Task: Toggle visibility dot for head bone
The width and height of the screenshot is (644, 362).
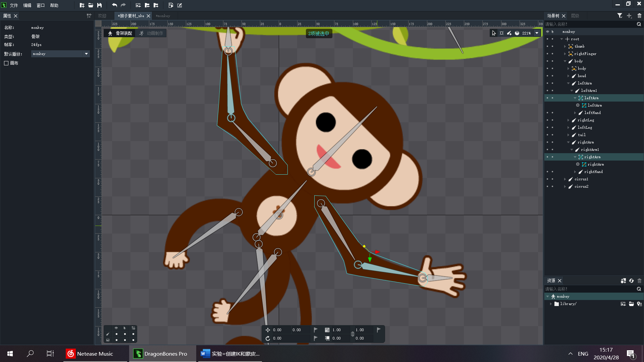Action: point(547,76)
